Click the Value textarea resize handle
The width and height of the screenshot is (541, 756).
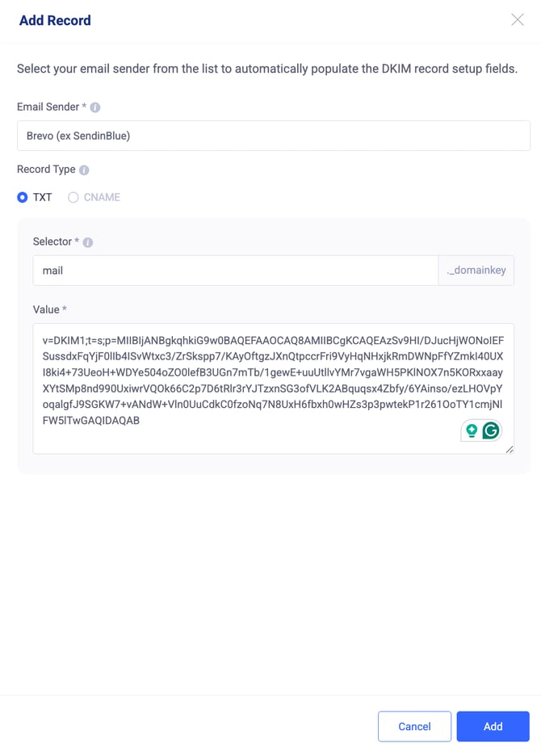[x=510, y=449]
